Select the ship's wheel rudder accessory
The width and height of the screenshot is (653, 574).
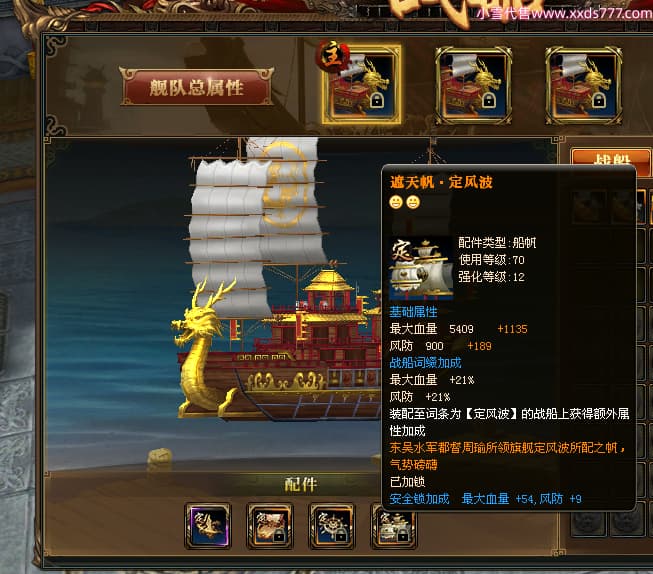[x=332, y=526]
